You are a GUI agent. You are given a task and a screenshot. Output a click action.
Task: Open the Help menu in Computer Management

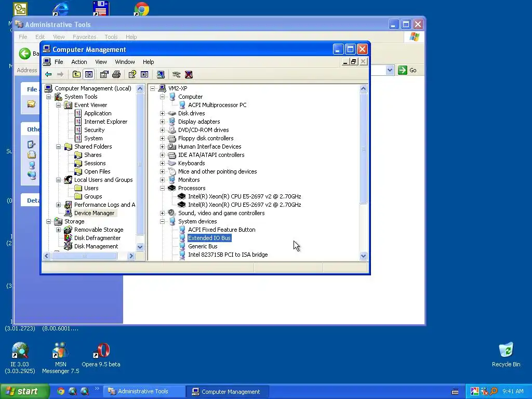(x=148, y=62)
